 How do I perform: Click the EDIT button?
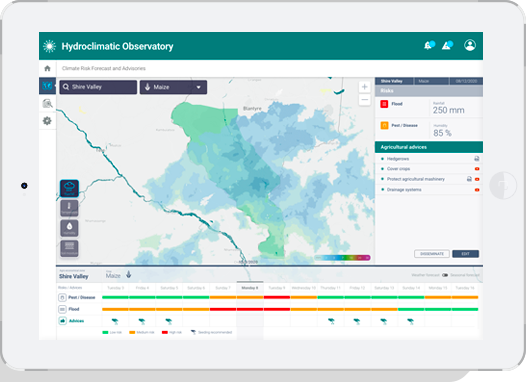tap(466, 254)
